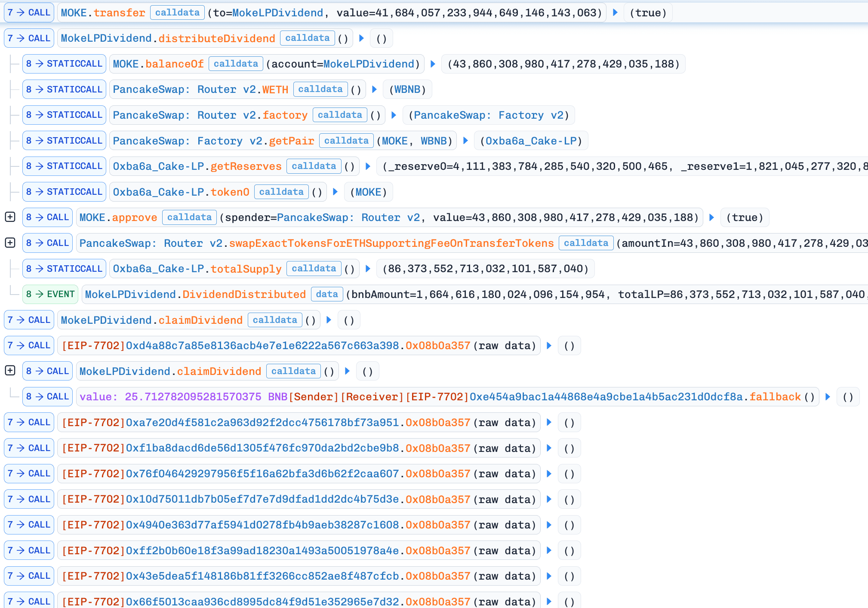Select the value 25.712782095281570375 BNB text
Screen dimensions: 868x608
tap(184, 396)
